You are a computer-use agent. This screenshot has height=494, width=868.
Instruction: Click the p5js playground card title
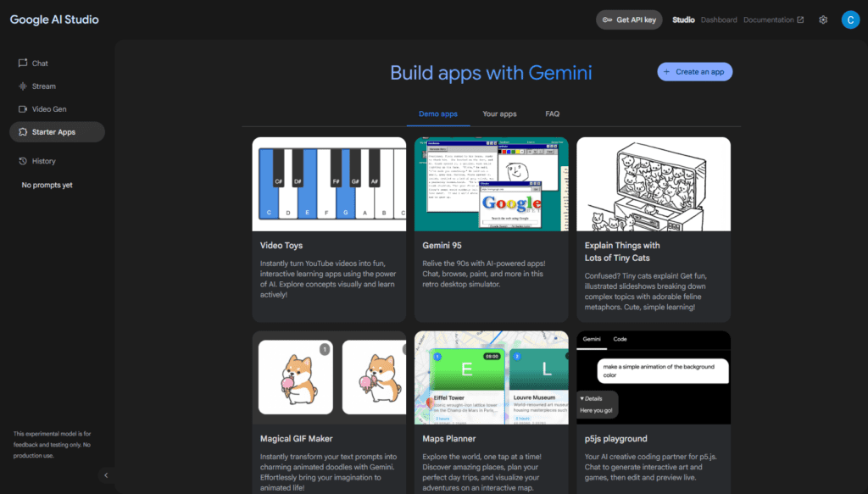pyautogui.click(x=615, y=439)
